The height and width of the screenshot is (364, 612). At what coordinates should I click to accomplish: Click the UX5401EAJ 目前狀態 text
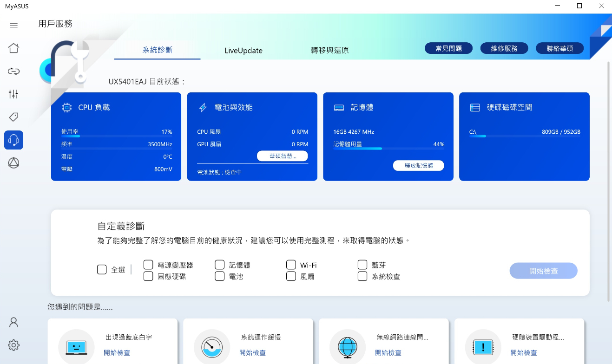[x=147, y=82]
